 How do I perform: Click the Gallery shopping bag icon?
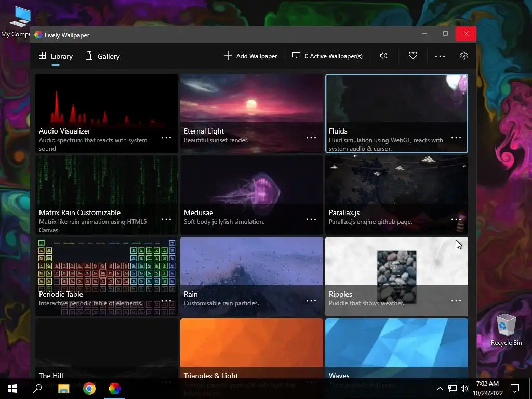[89, 55]
